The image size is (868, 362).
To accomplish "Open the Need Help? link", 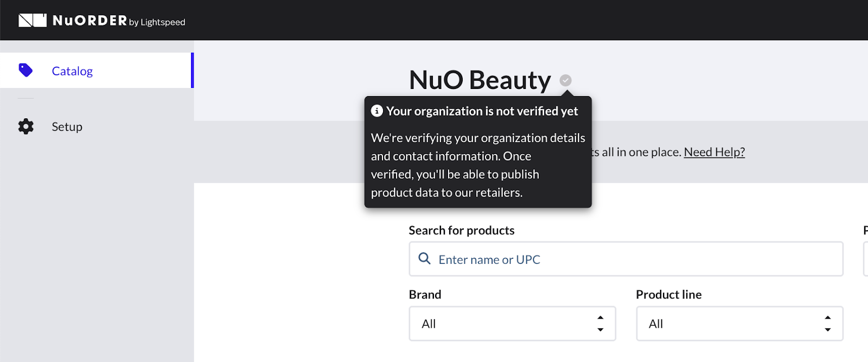I will pyautogui.click(x=714, y=152).
